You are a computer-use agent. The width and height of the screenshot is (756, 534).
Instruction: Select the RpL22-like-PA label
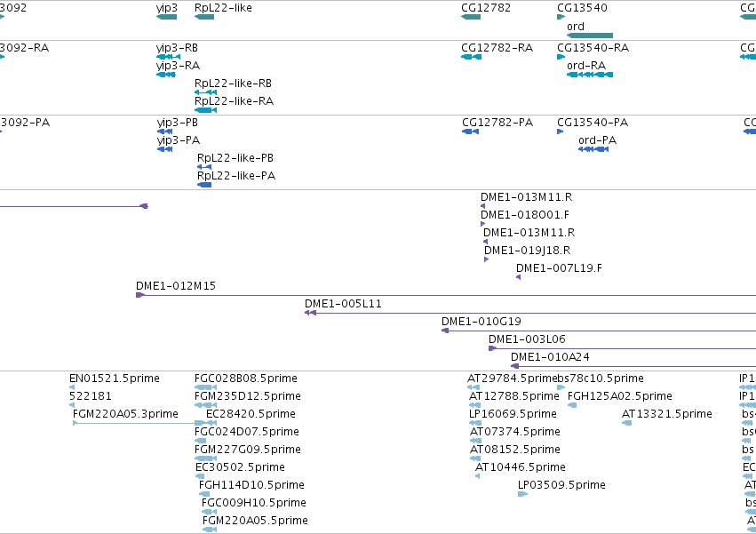[x=236, y=176]
